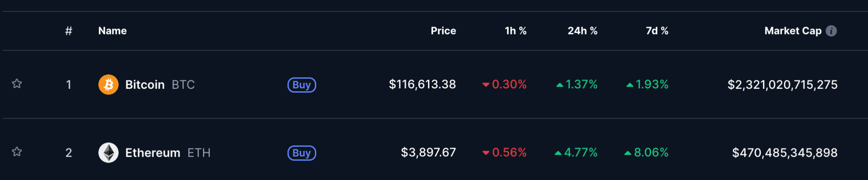
Task: Click the Buy button for Ethereum
Action: 302,153
